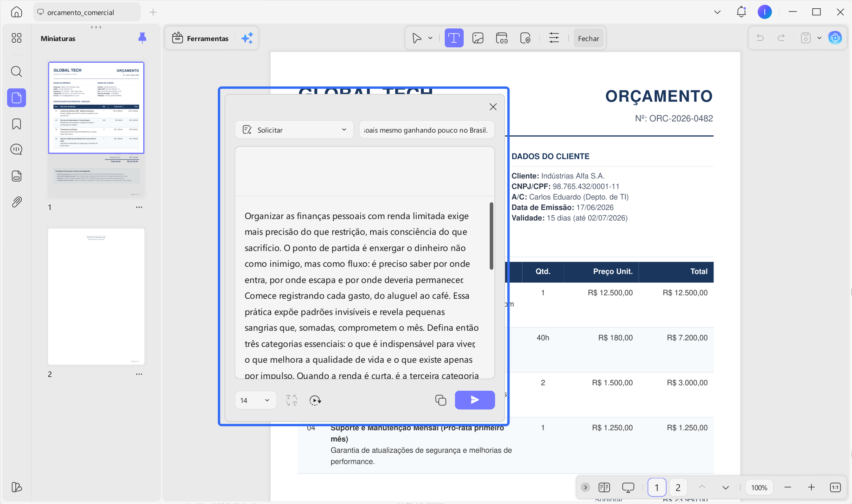
Task: Expand the selection tool dropdown arrow
Action: coord(431,38)
